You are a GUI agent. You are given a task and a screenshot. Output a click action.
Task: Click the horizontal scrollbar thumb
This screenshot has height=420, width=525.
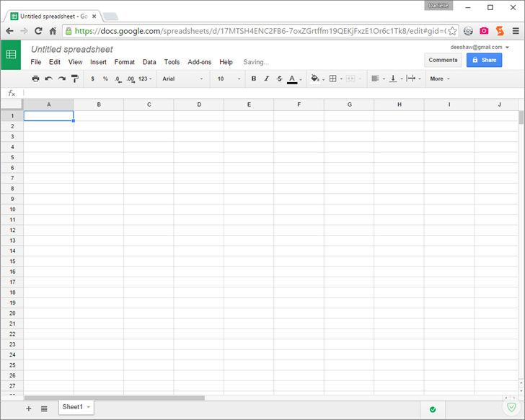coord(115,398)
